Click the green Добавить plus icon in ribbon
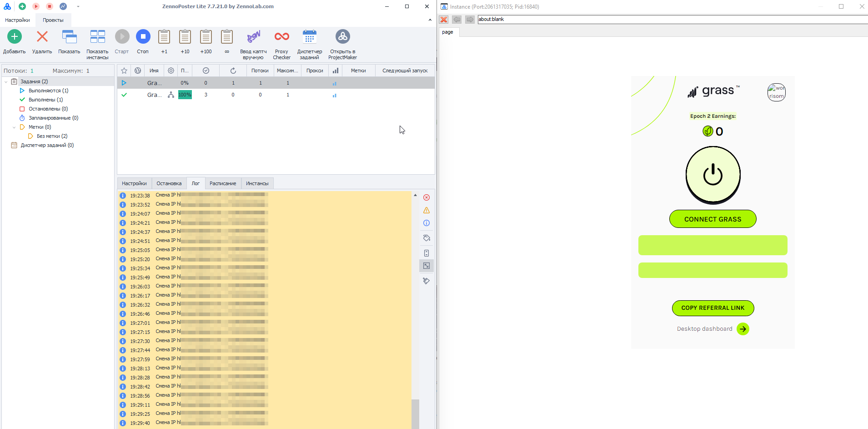This screenshot has height=429, width=868. tap(15, 36)
